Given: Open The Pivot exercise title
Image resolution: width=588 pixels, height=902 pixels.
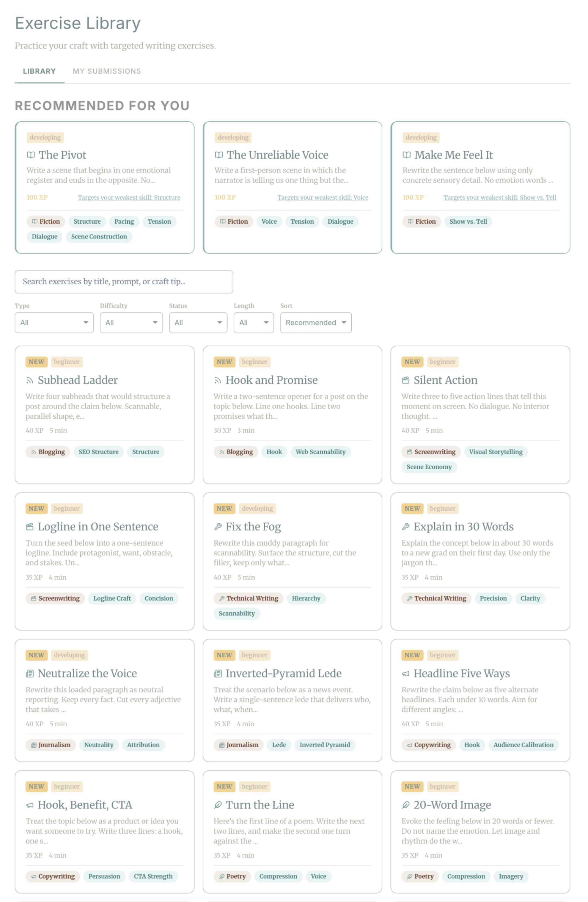Looking at the screenshot, I should click(x=62, y=155).
